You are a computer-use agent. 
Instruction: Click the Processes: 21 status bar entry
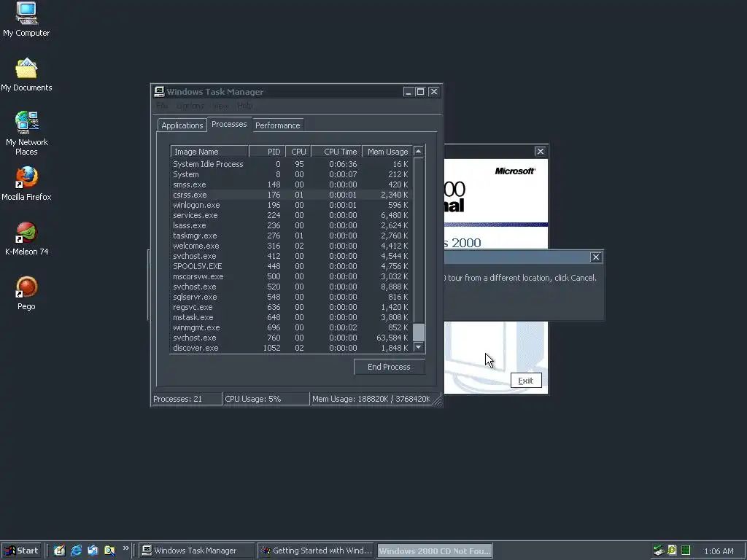coord(187,399)
